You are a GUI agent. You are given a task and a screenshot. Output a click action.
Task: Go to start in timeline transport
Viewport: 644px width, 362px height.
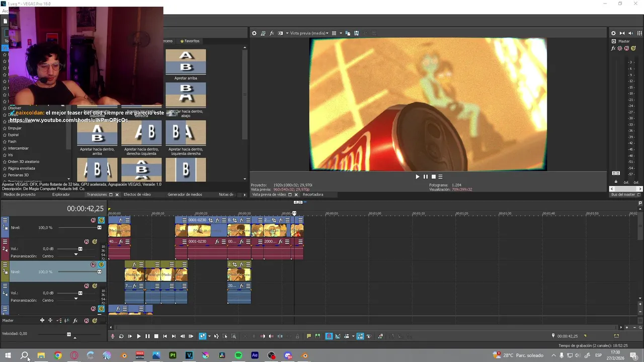coord(165,336)
